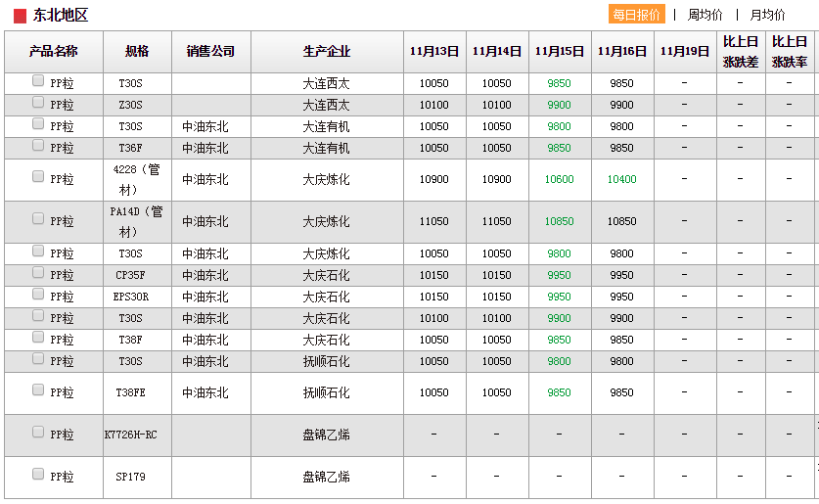
Task: Select 10150 under 11月13日 in EPS30R row
Action: tap(434, 297)
